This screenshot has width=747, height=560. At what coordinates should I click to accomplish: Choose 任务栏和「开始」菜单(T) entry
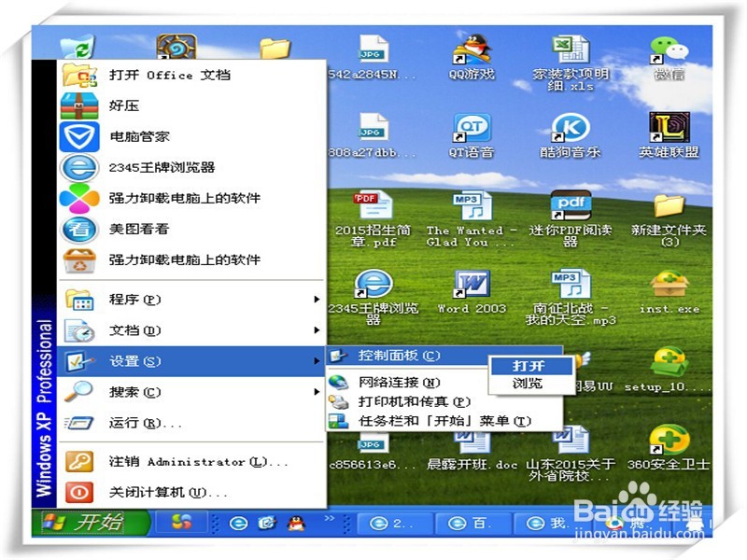[x=444, y=421]
